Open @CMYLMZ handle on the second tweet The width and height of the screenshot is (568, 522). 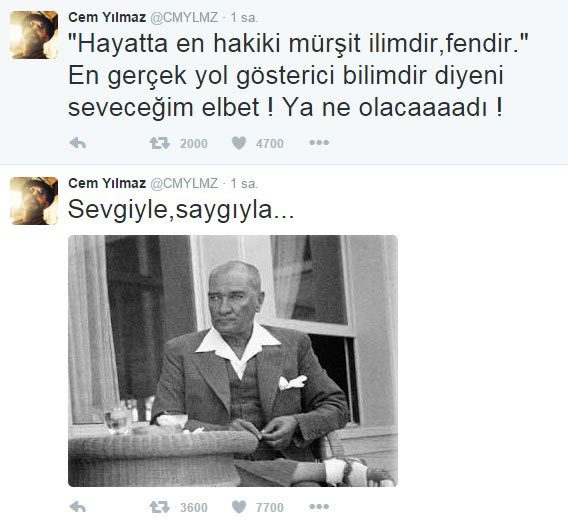(184, 184)
